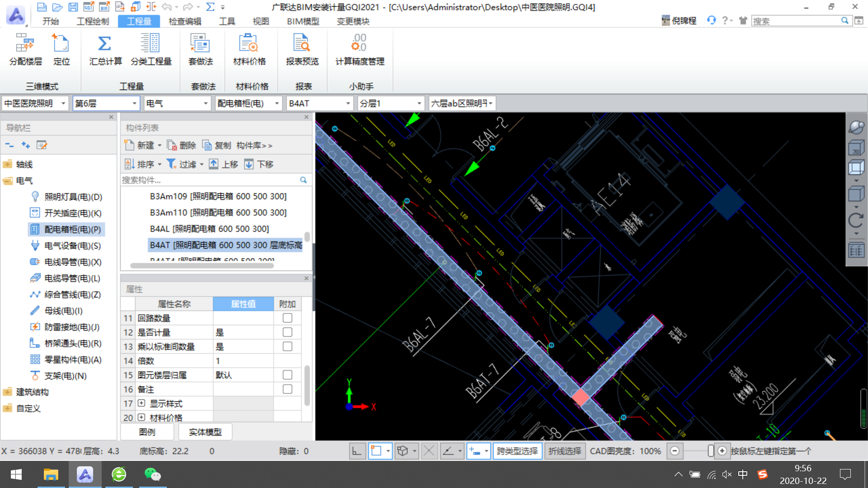Viewport: 868px width, 488px height.
Task: Toggle 跨类型选择 mode
Action: tap(517, 451)
